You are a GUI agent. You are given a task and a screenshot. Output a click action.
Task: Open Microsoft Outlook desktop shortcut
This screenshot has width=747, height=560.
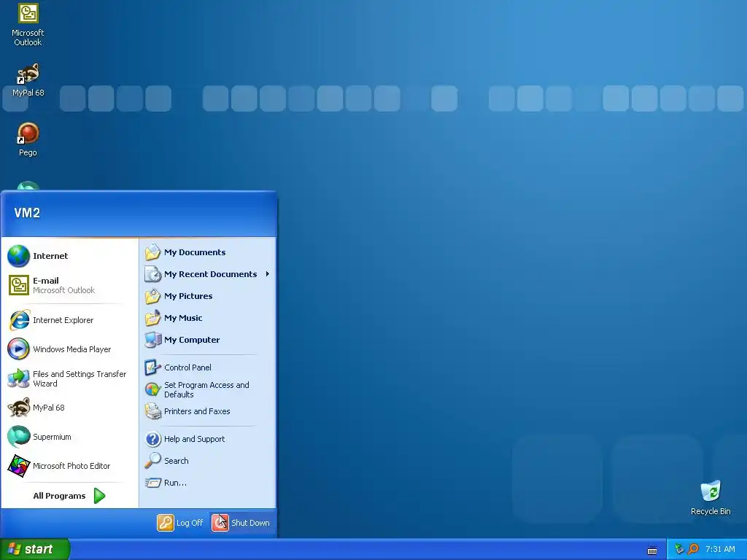pos(28,25)
